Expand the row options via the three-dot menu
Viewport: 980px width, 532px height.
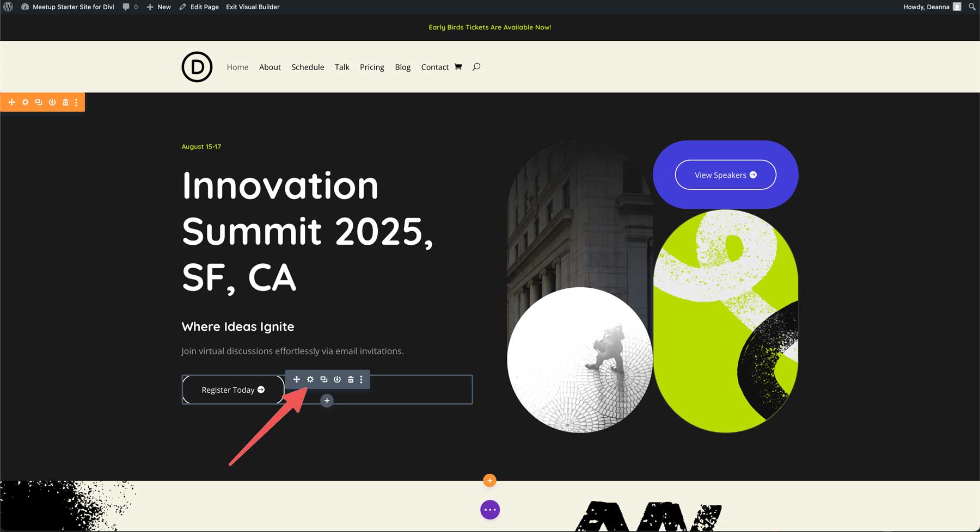click(361, 379)
